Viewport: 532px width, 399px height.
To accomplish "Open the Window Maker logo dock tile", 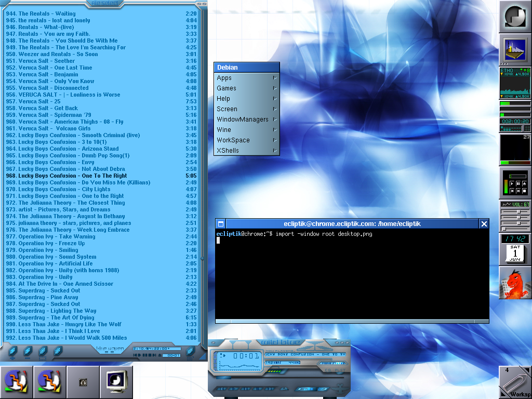I will [x=515, y=17].
